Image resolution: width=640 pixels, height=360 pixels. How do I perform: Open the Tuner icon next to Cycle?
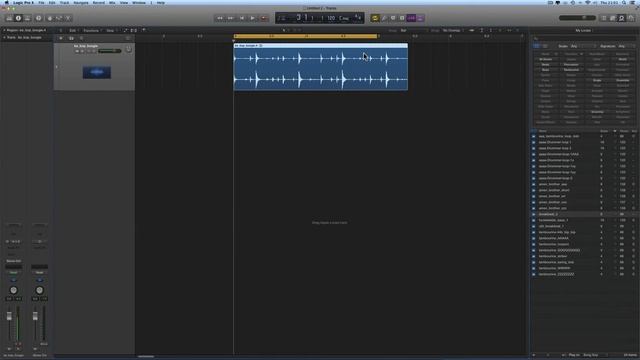[x=384, y=18]
